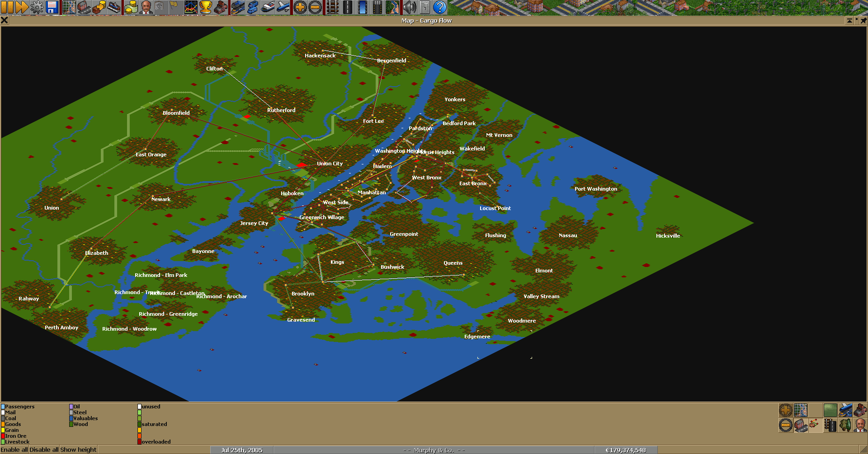Click the overloaded legend color swatch

click(140, 442)
